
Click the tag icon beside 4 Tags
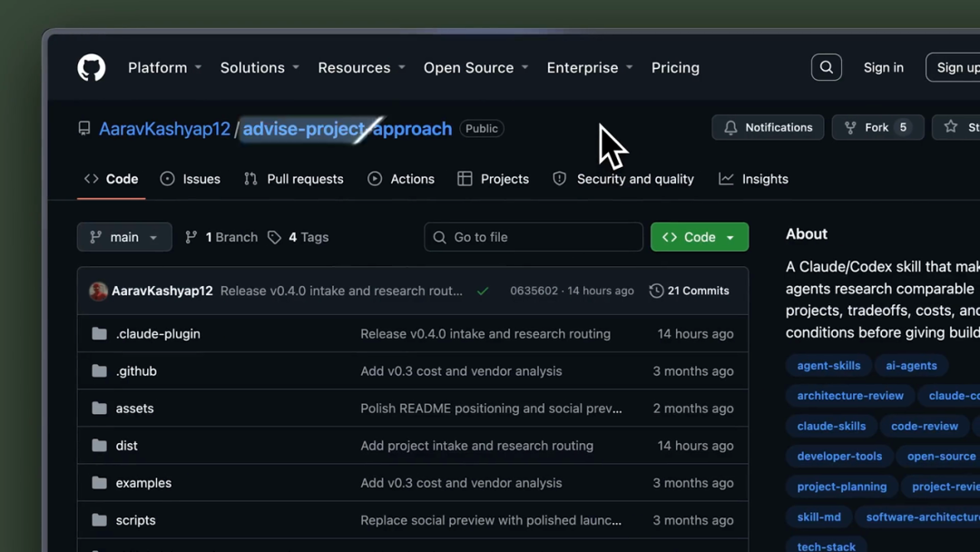pyautogui.click(x=274, y=237)
